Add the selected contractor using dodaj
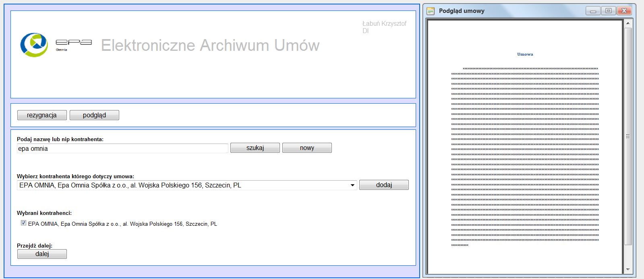 pos(384,185)
